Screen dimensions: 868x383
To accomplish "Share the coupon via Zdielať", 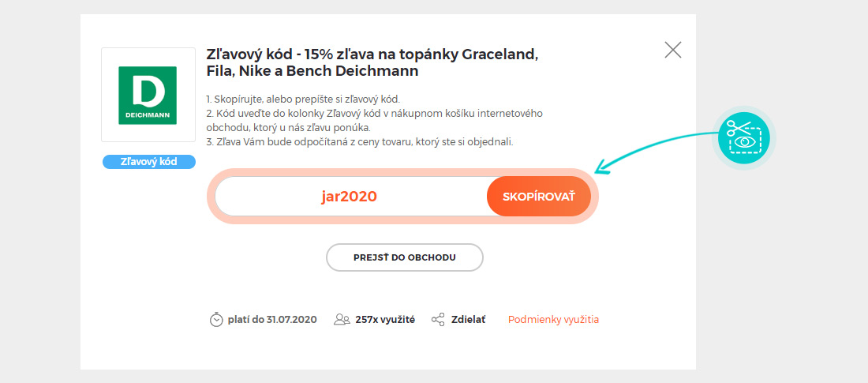I will coord(468,320).
